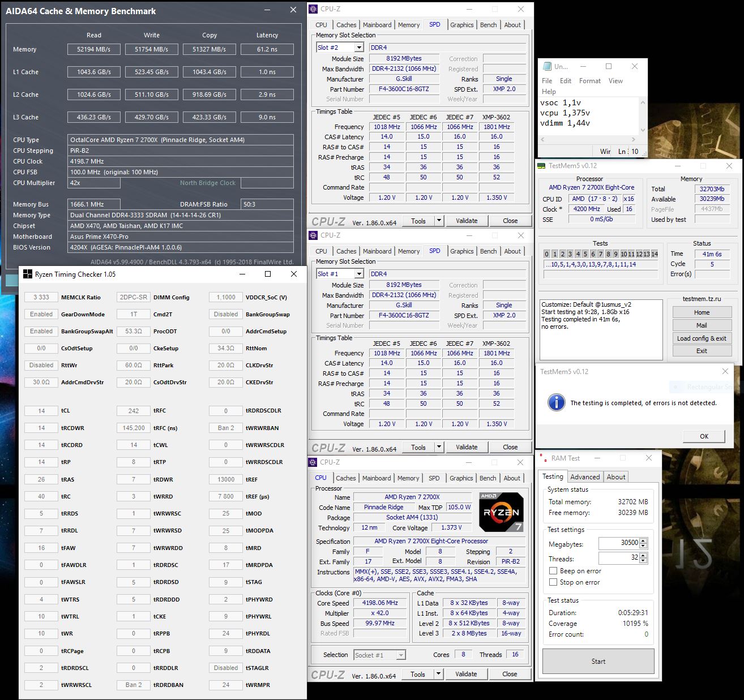Click the Start button in RAM Test
The height and width of the screenshot is (700, 744).
tap(598, 661)
